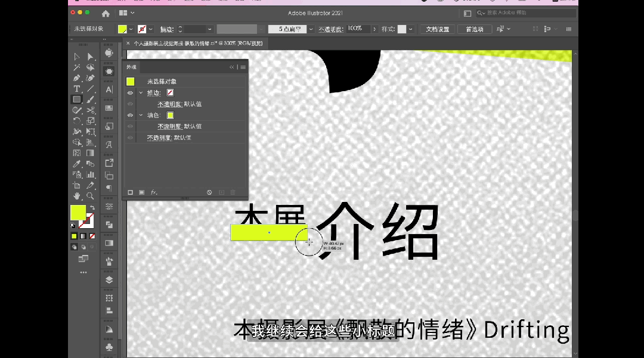This screenshot has width=644, height=358.
Task: Open the Layers panel icon
Action: [x=109, y=280]
